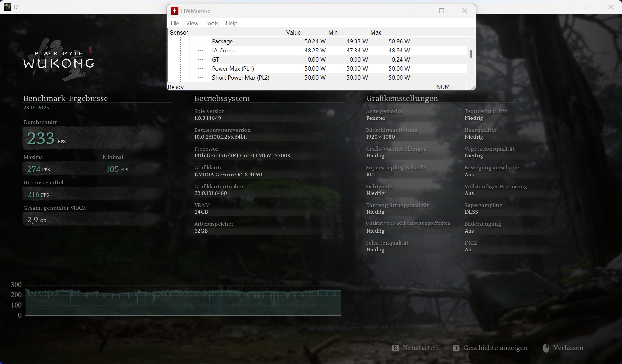622x364 pixels.
Task: Click the b1 game window icon
Action: [7, 7]
